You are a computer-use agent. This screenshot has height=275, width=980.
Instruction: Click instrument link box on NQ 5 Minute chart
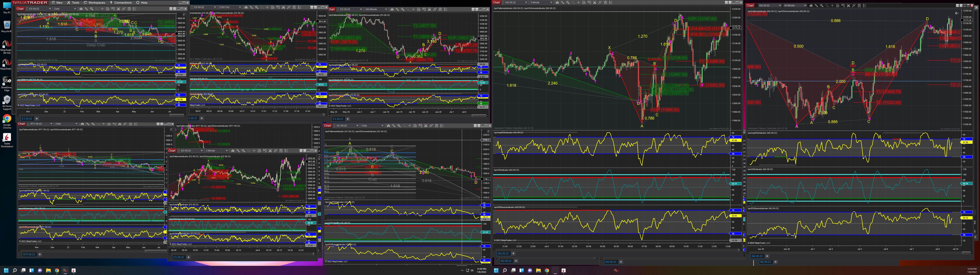[x=503, y=2]
